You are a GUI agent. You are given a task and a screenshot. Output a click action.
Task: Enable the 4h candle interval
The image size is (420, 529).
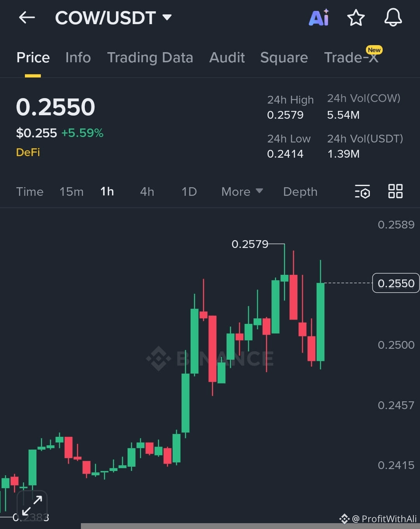pos(147,191)
